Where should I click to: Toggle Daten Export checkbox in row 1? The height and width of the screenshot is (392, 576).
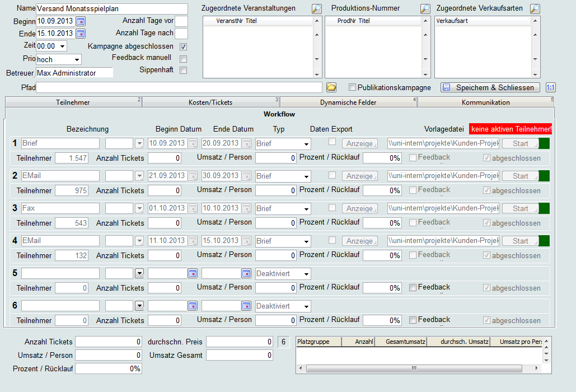(332, 142)
